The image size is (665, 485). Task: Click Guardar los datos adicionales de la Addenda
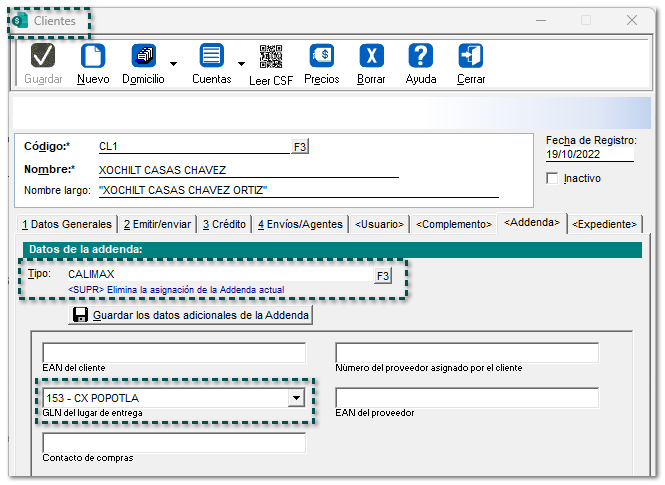[x=191, y=316]
